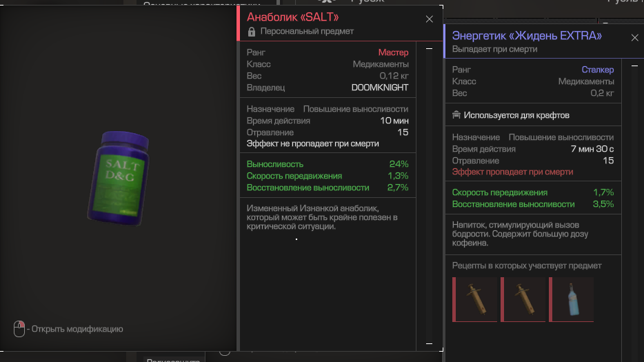Open the second syringe recipe thumbnail
This screenshot has width=644, height=362.
click(x=523, y=299)
